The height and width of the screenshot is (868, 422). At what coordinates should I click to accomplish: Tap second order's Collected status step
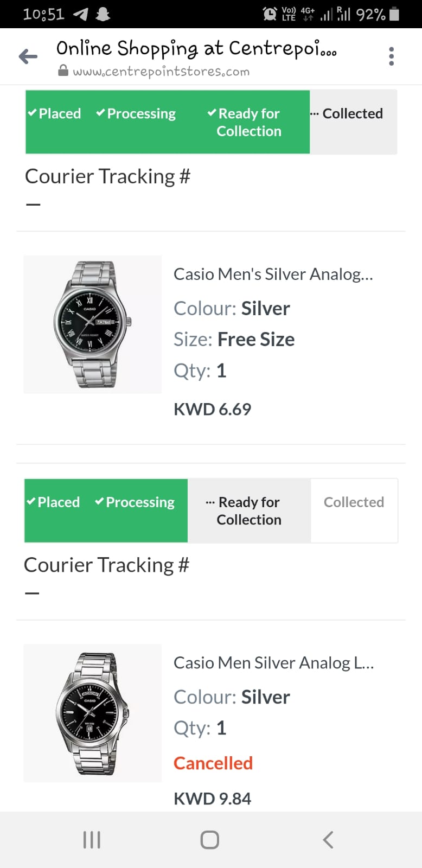click(x=354, y=502)
